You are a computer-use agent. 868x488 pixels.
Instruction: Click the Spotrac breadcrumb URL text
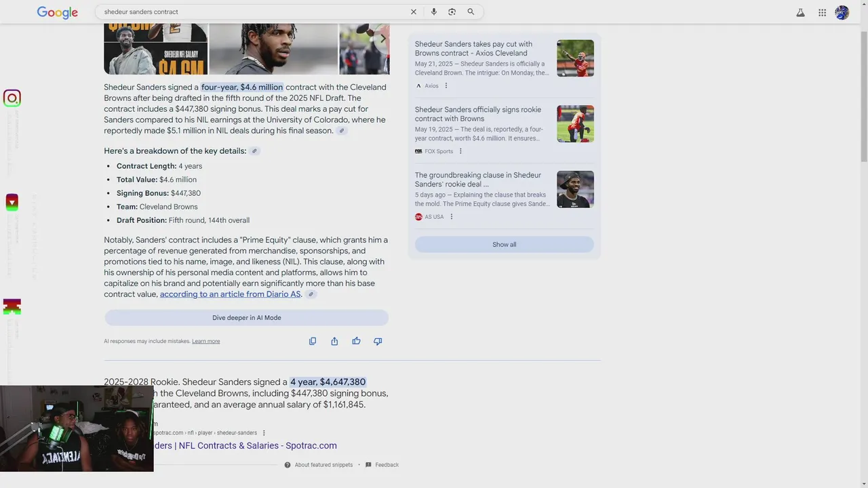coord(205,432)
